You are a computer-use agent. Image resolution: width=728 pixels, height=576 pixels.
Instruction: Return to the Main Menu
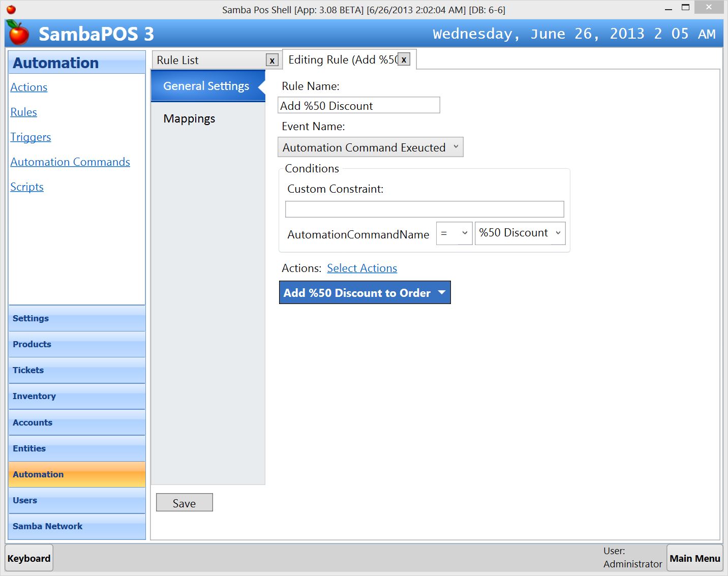tap(694, 558)
